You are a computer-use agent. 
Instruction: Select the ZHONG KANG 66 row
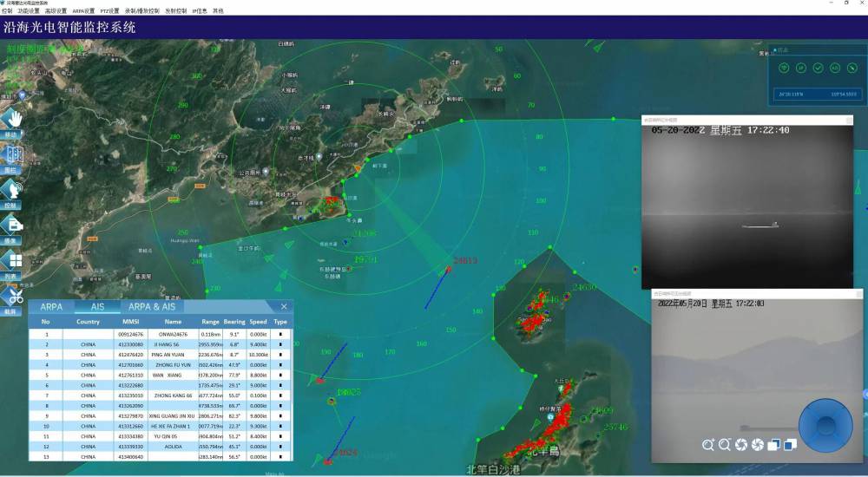coord(161,395)
